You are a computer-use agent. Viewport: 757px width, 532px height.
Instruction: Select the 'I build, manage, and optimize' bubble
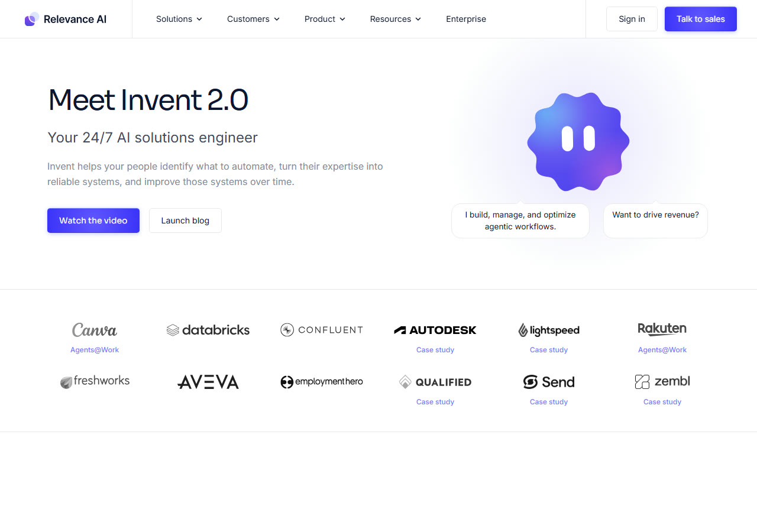(x=520, y=220)
